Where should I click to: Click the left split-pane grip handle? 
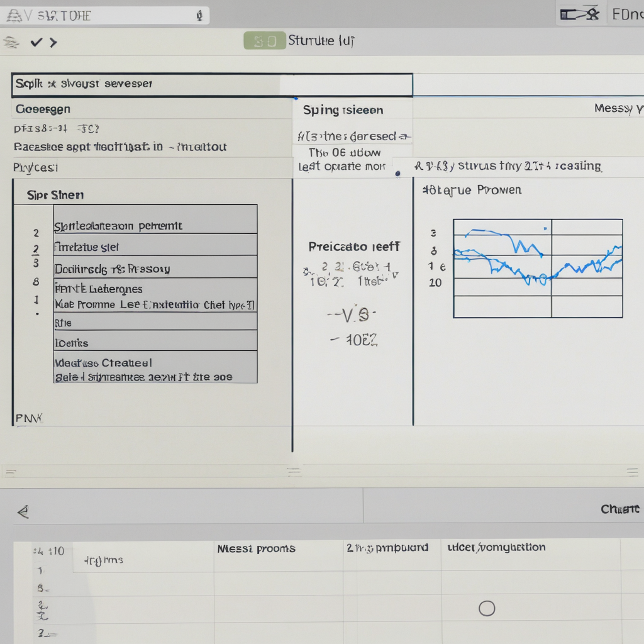pyautogui.click(x=11, y=472)
